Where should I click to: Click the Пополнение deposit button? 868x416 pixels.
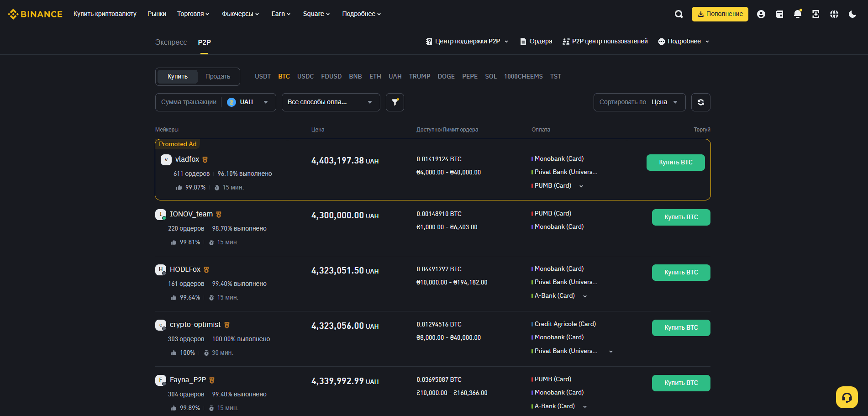[720, 14]
